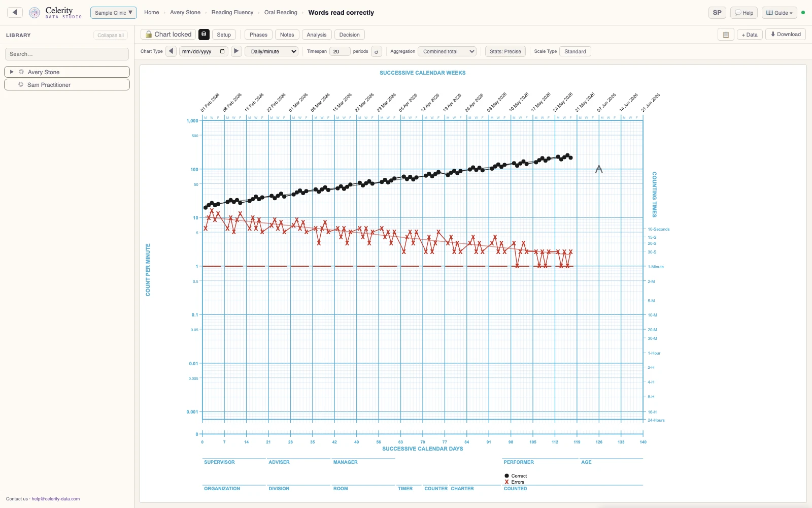This screenshot has width=812, height=508.
Task: Reset timespan with the refresh icon
Action: point(377,51)
